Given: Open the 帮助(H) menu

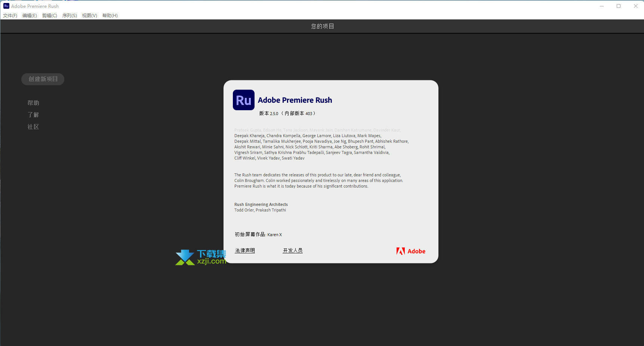Looking at the screenshot, I should point(110,16).
